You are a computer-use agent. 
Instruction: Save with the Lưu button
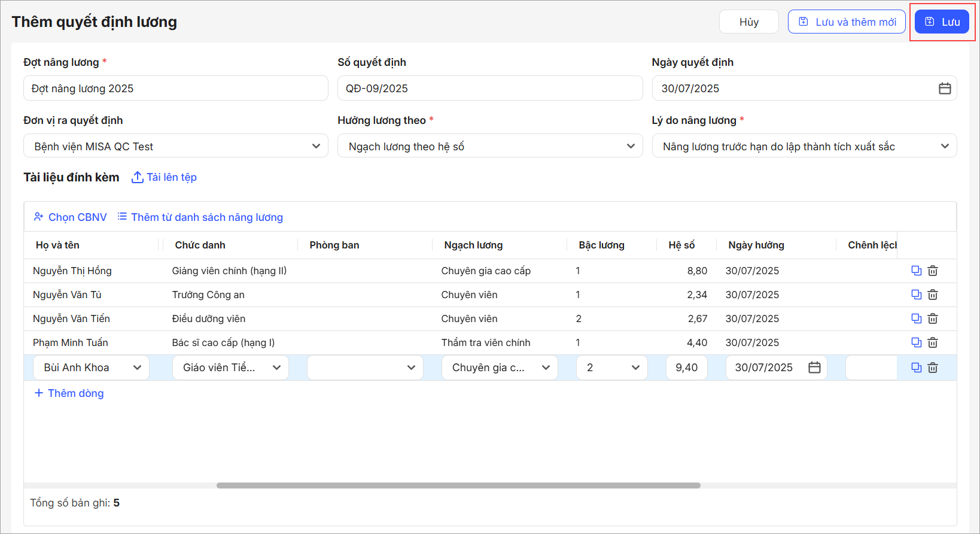[x=942, y=22]
